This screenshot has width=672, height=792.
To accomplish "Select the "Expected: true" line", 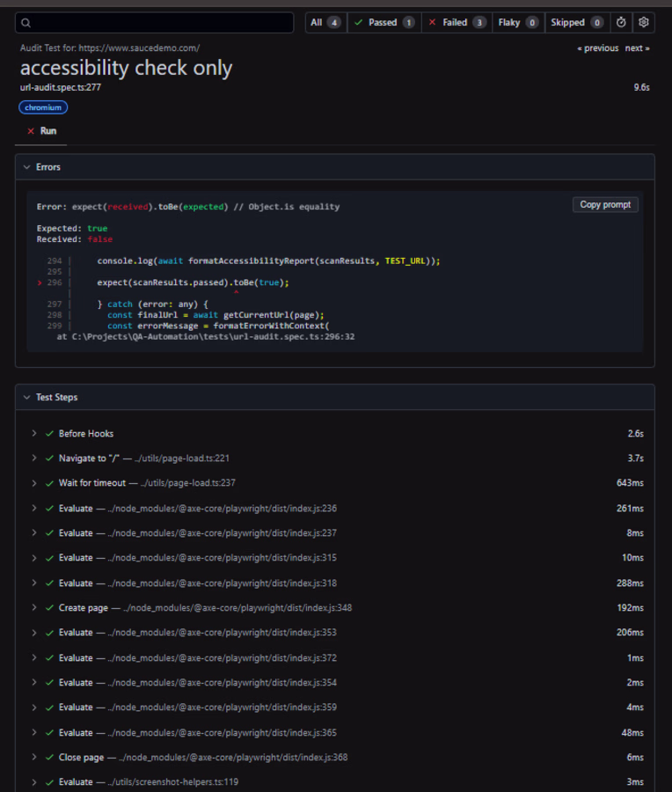I will tap(72, 228).
